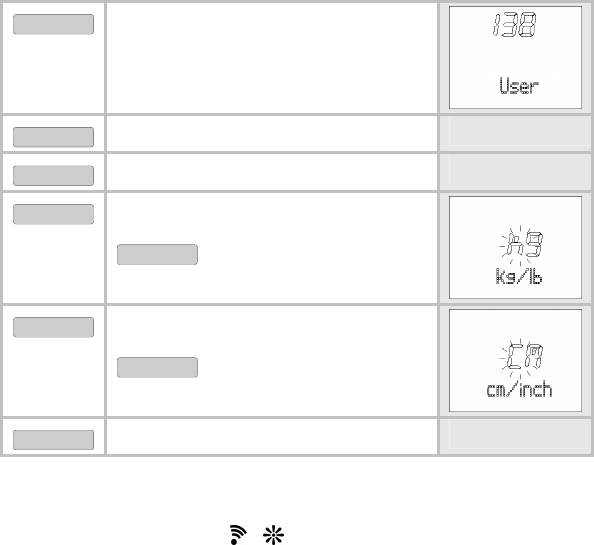The height and width of the screenshot is (545, 594).
Task: Click empty gray cell in last table row
Action: pyautogui.click(x=516, y=436)
